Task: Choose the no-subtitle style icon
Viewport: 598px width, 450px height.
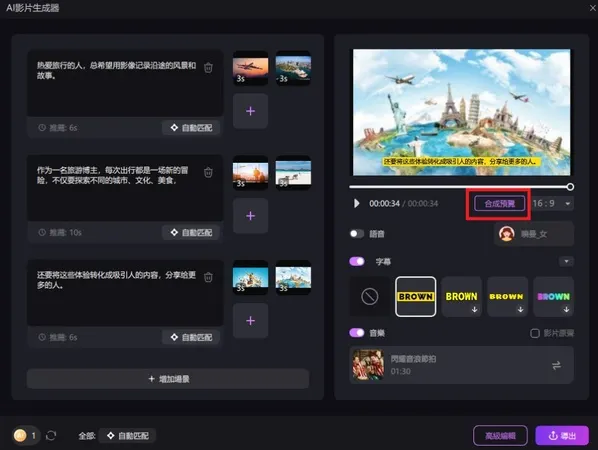Action: [x=370, y=296]
